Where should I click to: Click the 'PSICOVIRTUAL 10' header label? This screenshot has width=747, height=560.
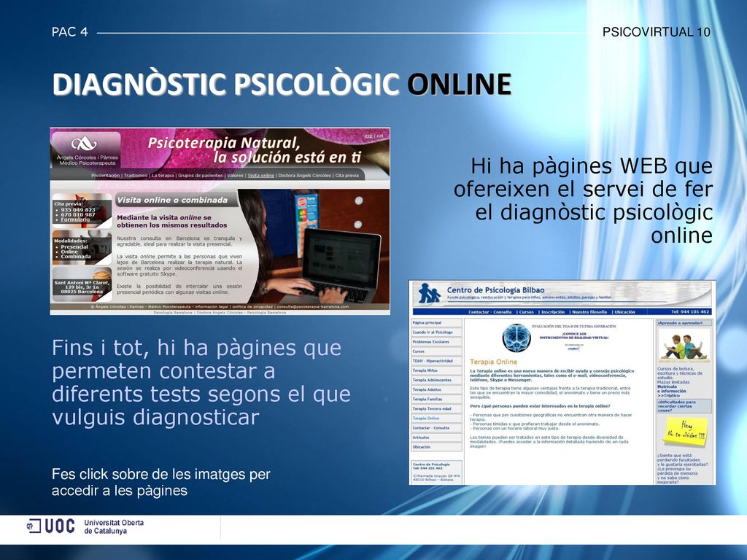tap(657, 32)
